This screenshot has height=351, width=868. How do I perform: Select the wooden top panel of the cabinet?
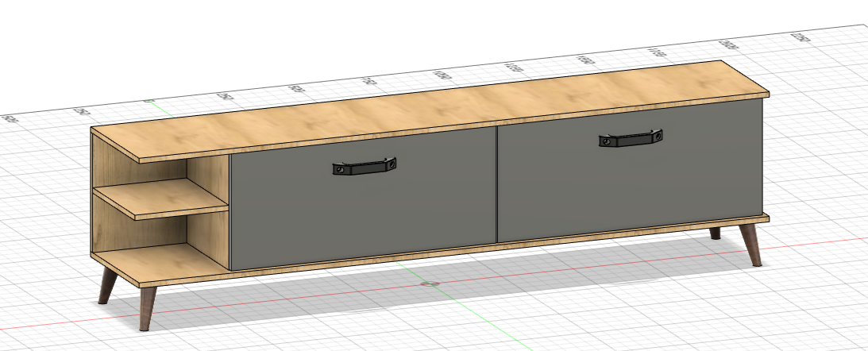point(430,111)
